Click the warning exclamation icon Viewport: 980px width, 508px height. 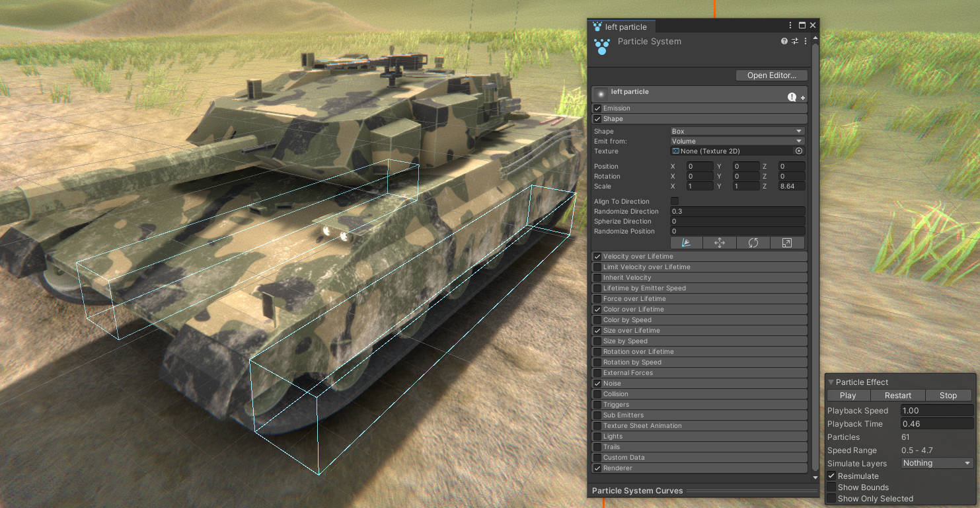coord(792,97)
